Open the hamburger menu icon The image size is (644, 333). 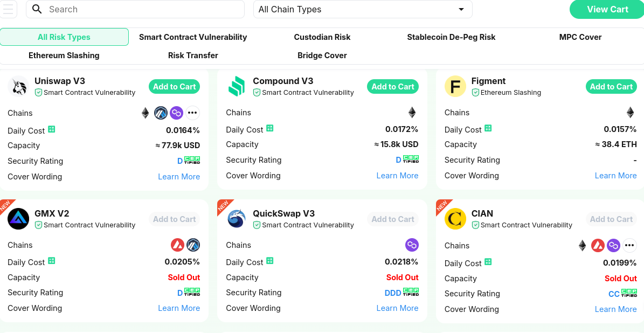pos(8,9)
